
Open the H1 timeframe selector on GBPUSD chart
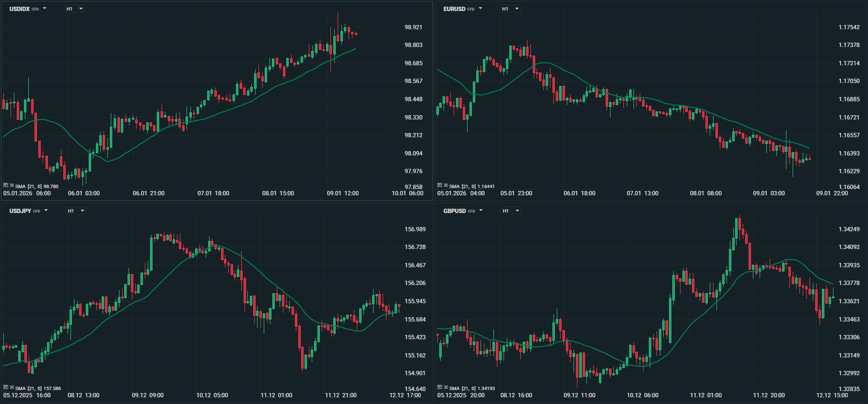511,211
